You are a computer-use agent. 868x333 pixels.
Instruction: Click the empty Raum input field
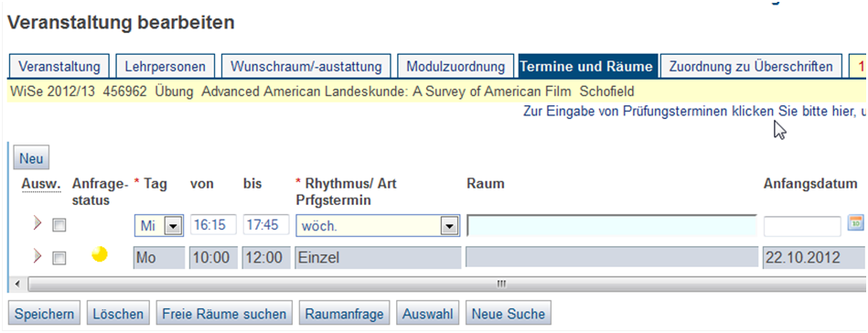(x=612, y=226)
